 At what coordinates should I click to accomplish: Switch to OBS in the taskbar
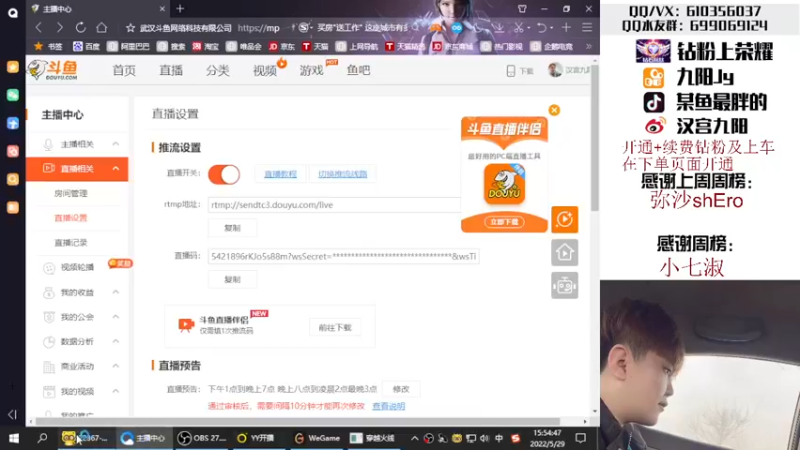point(202,438)
